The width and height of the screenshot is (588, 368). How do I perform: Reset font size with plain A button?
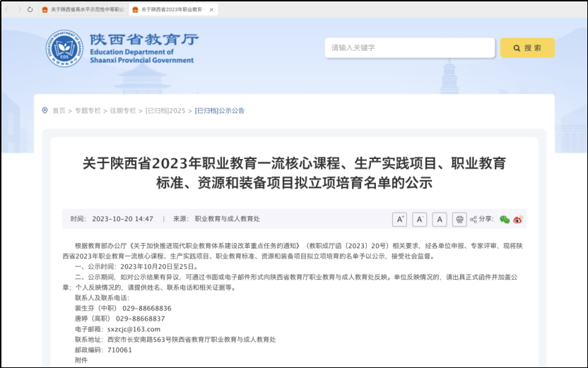[x=440, y=219]
